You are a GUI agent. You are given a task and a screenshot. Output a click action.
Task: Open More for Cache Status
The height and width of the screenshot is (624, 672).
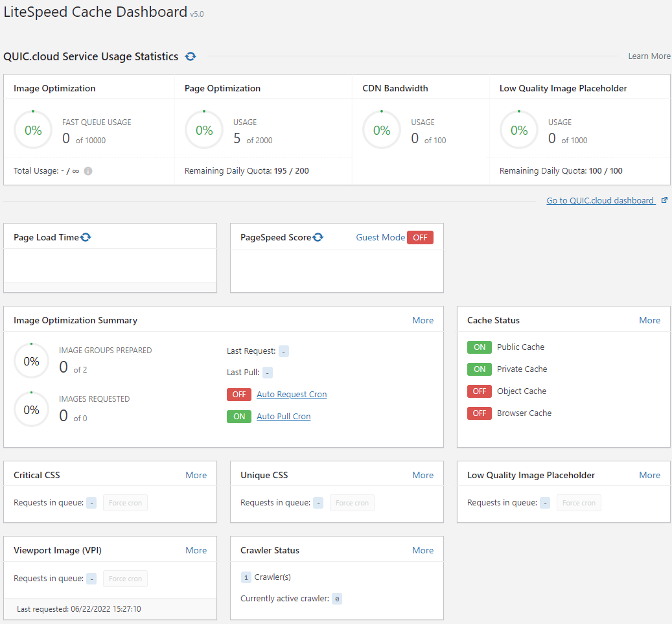tap(649, 320)
